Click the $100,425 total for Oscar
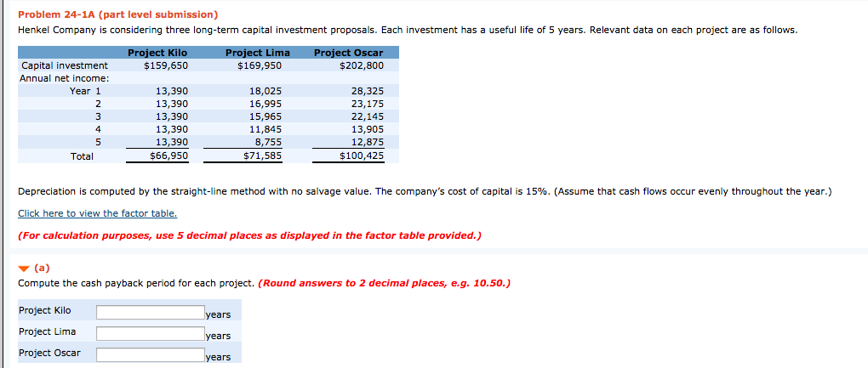Viewport: 868px width, 368px height. click(362, 156)
